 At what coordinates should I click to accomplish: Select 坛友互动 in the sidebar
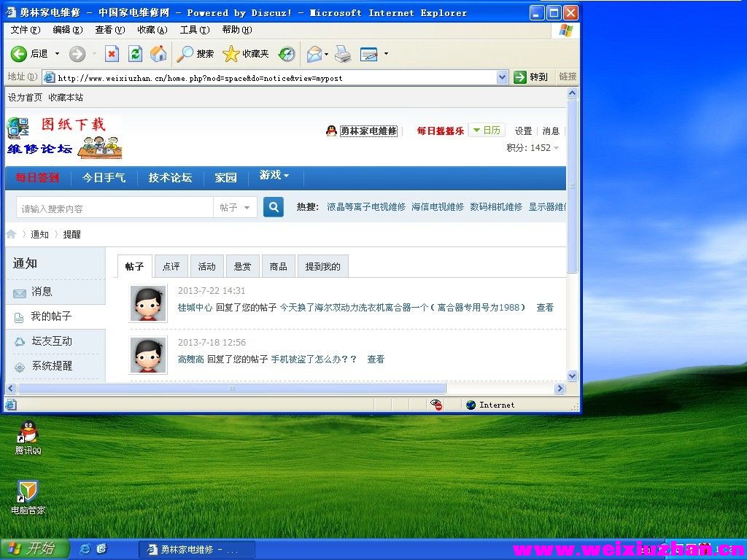[55, 341]
